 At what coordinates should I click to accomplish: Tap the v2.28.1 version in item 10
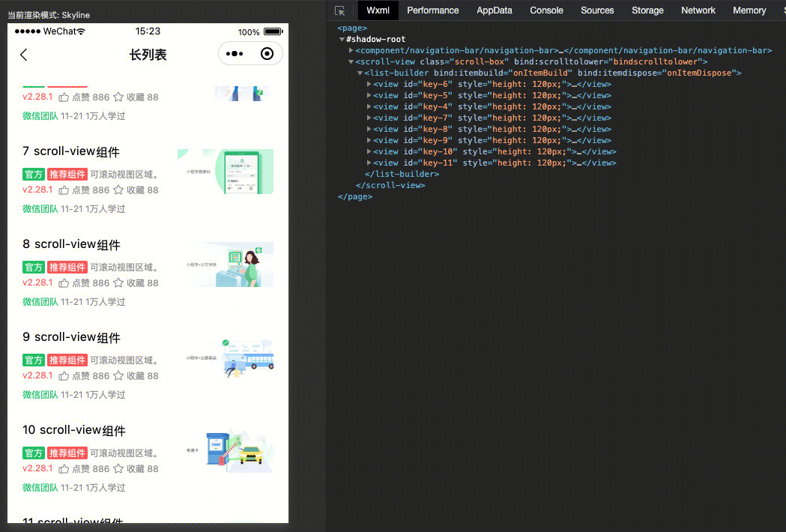[37, 468]
